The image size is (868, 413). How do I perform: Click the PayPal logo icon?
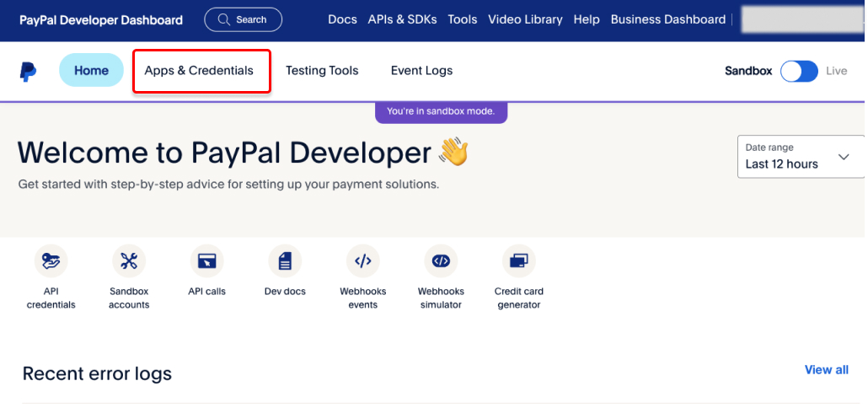tap(29, 72)
